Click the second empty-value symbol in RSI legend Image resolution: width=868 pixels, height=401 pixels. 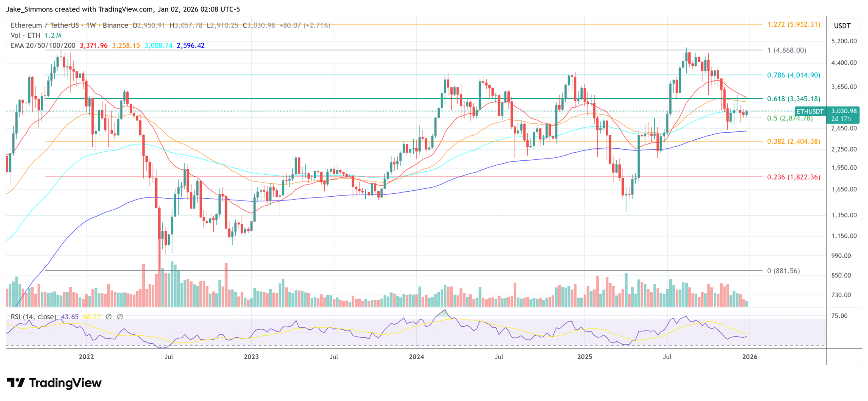[120, 317]
